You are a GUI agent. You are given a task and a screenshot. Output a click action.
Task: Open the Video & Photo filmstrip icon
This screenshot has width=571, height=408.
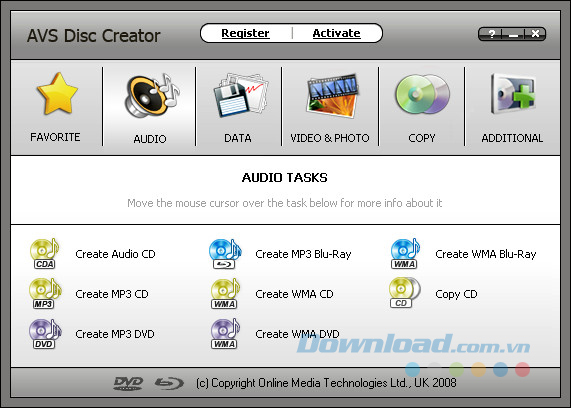pos(333,95)
